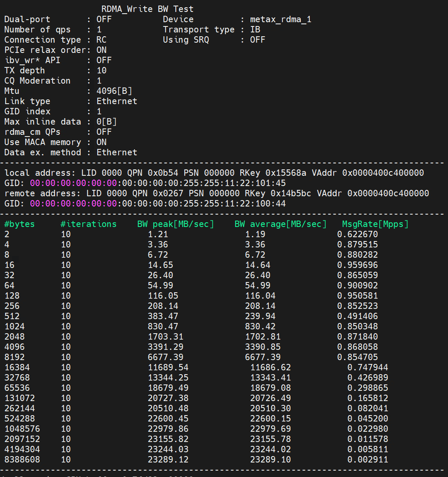Select the "Connection type" label
This screenshot has width=448, height=477.
[43, 40]
